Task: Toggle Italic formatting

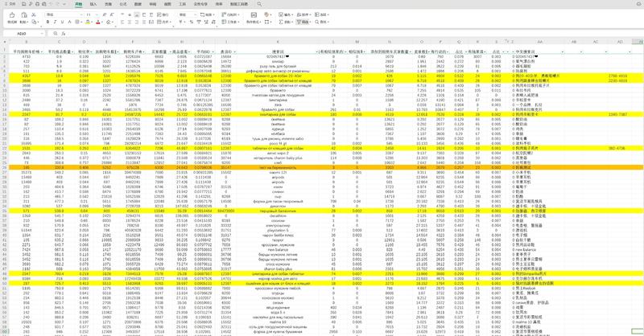Action: tap(55, 22)
